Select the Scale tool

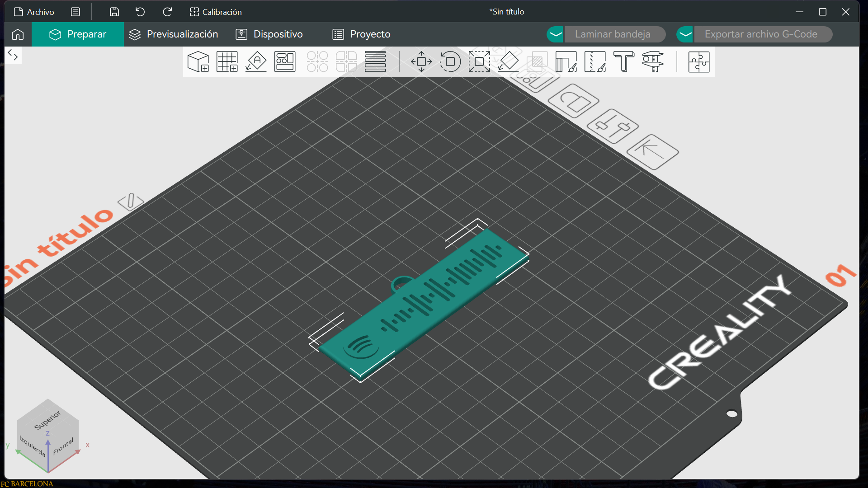479,62
